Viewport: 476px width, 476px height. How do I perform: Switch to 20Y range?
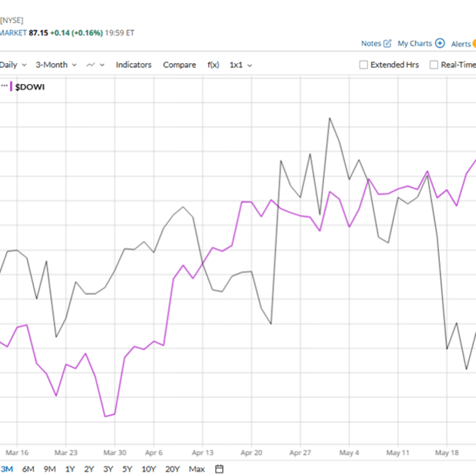tap(172, 469)
